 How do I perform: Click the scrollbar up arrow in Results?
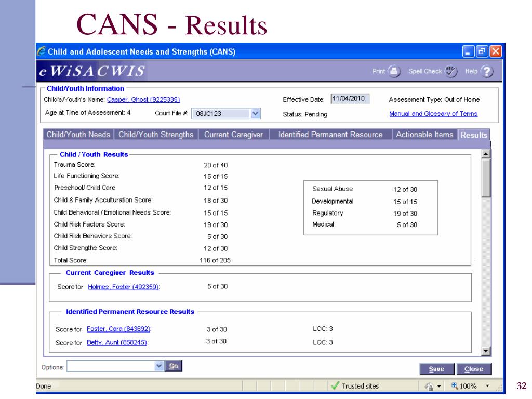click(486, 154)
